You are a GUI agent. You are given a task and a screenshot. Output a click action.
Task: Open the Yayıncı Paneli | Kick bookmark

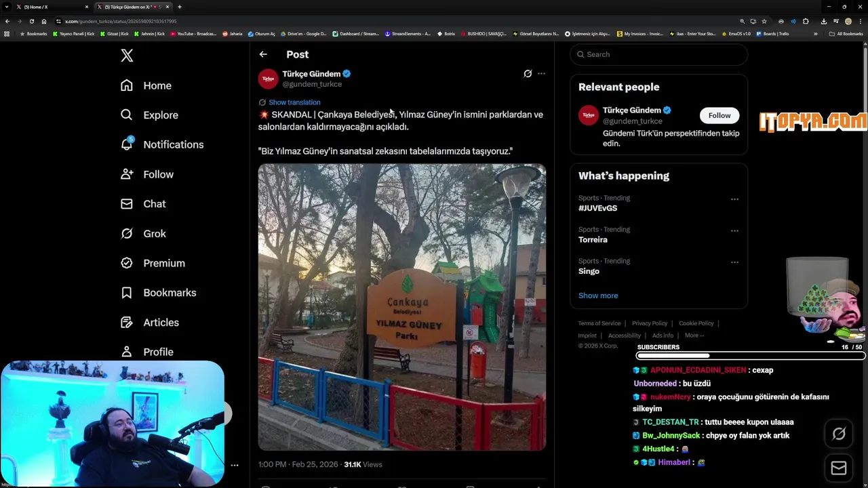pyautogui.click(x=74, y=33)
